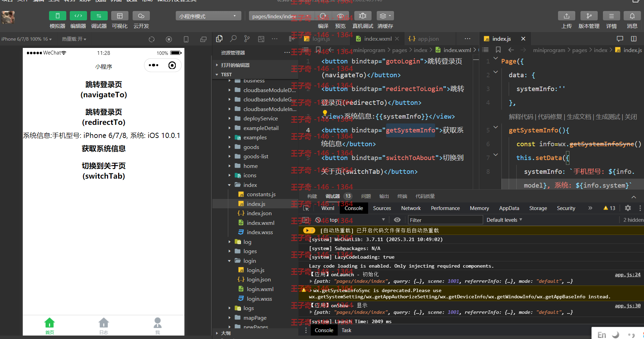Click the clear console icon
This screenshot has height=339, width=644.
click(318, 220)
